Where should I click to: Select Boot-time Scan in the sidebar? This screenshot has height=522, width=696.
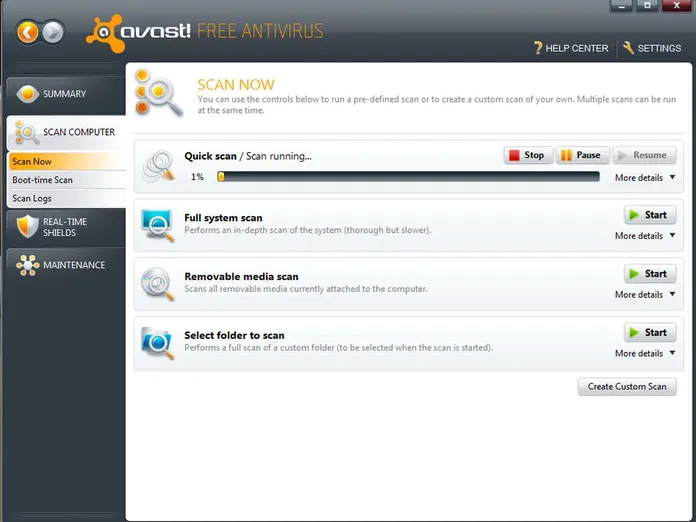click(43, 180)
